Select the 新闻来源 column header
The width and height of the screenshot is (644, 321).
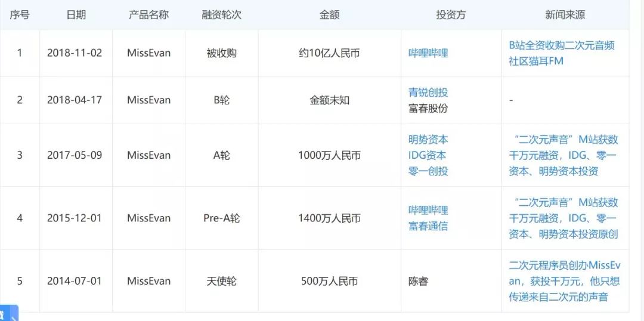(x=565, y=15)
